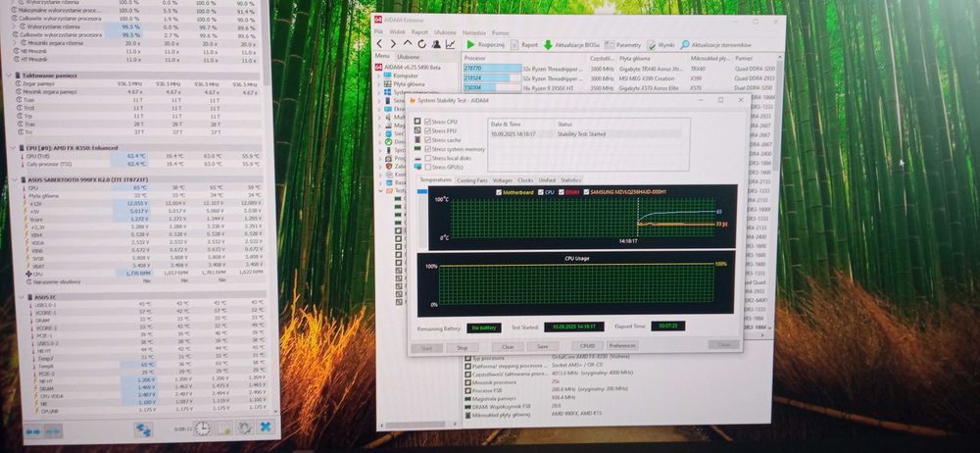Expand the Płyta główna tree node
The height and width of the screenshot is (453, 980).
pos(378,84)
